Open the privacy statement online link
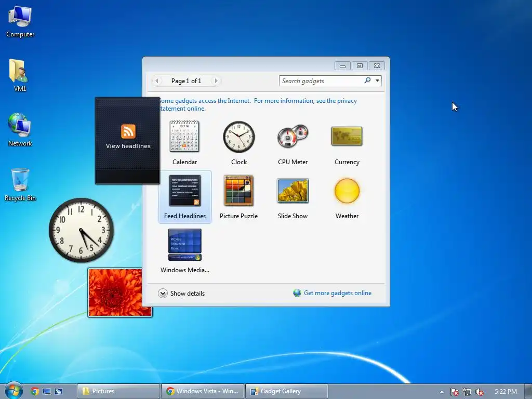Viewport: 532px width, 399px height. 258,104
